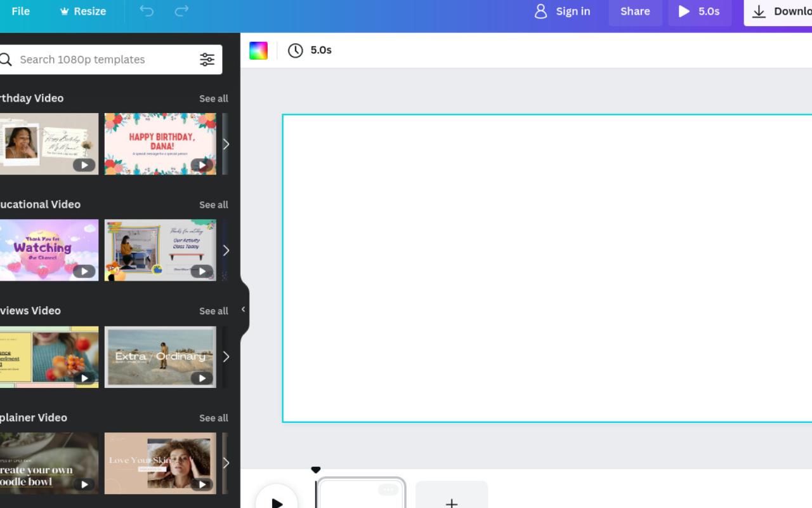Select the polaroid birthday photo template

(49, 144)
